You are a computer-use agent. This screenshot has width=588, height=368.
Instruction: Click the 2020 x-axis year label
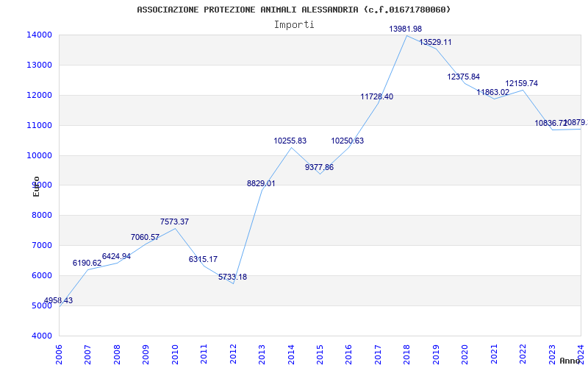[x=465, y=354]
